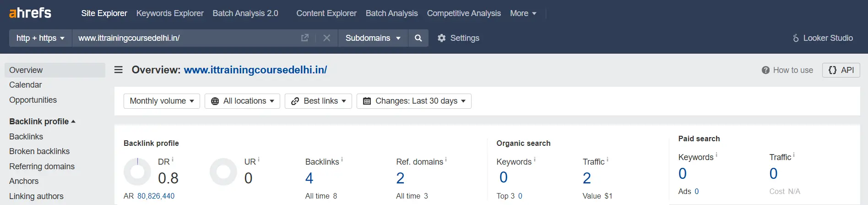Open URL in new tab icon
This screenshot has height=205, width=868.
click(x=305, y=38)
